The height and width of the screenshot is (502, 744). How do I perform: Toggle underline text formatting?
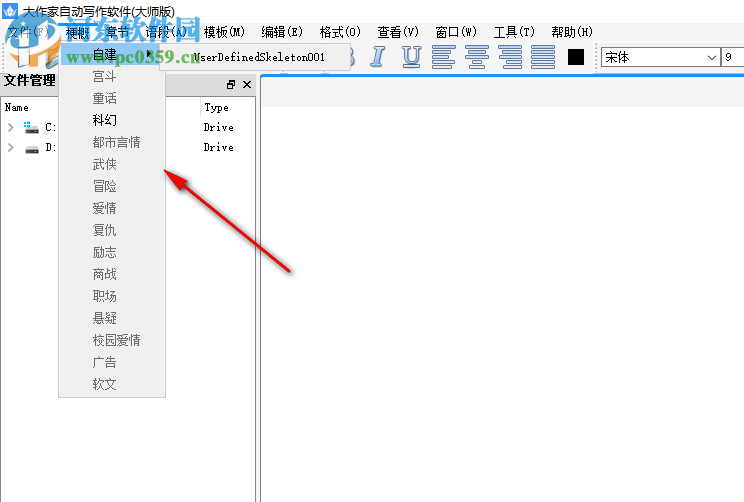411,57
